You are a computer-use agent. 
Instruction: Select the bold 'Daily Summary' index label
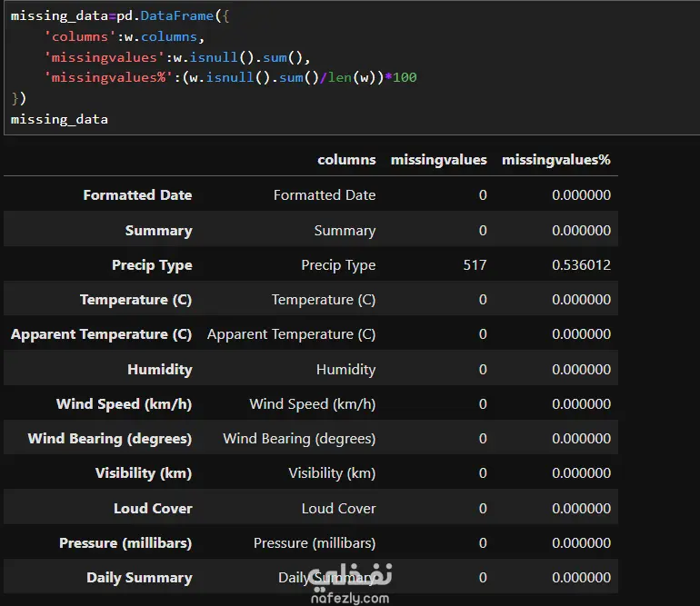(139, 578)
